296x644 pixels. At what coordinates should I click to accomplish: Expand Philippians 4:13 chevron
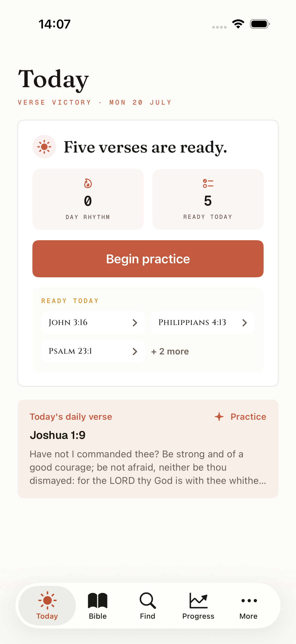click(x=244, y=323)
